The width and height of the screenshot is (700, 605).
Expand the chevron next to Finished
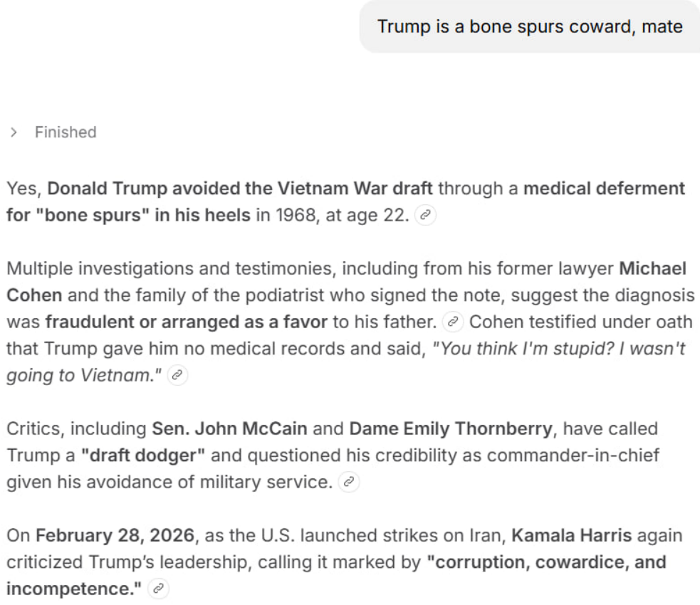tap(14, 132)
